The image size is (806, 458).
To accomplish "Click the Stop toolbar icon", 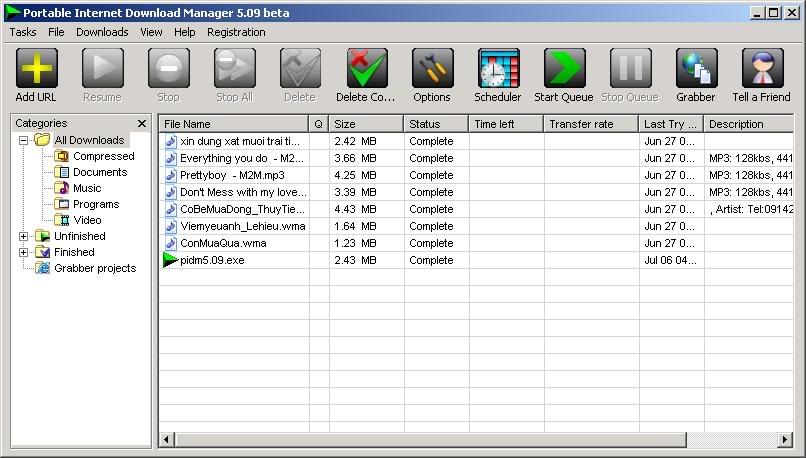I will point(168,68).
